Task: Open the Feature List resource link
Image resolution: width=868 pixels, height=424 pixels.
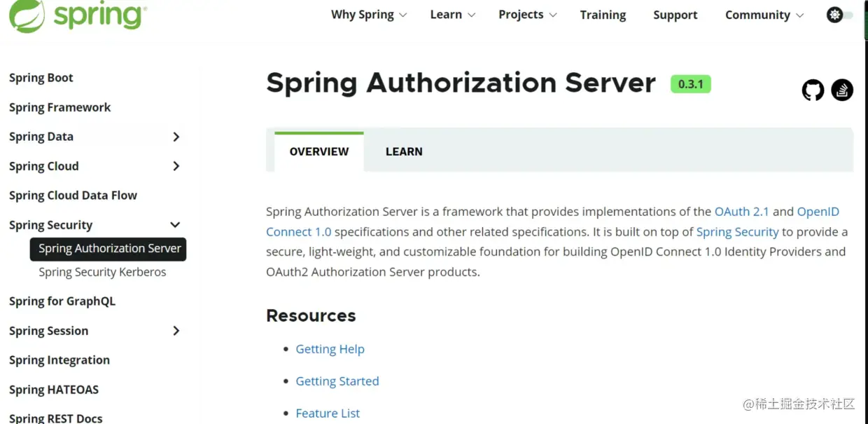Action: pyautogui.click(x=328, y=413)
